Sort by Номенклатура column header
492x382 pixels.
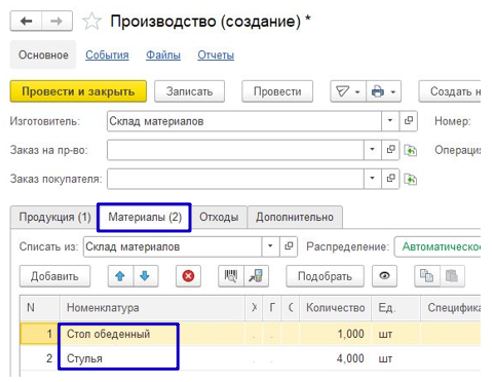pyautogui.click(x=152, y=308)
